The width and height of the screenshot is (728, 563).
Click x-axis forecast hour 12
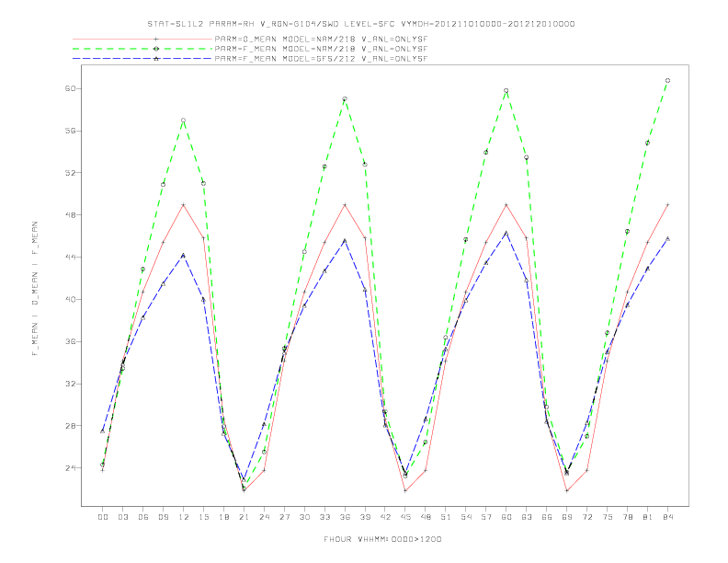click(x=184, y=517)
